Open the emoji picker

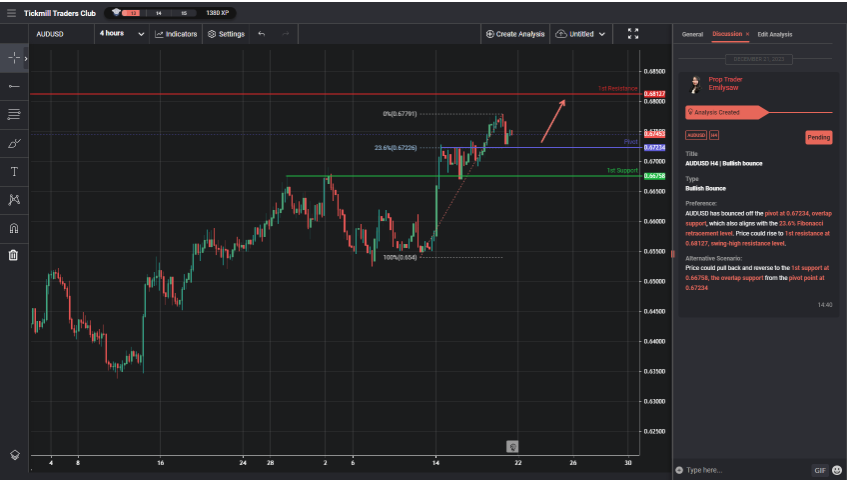837,470
